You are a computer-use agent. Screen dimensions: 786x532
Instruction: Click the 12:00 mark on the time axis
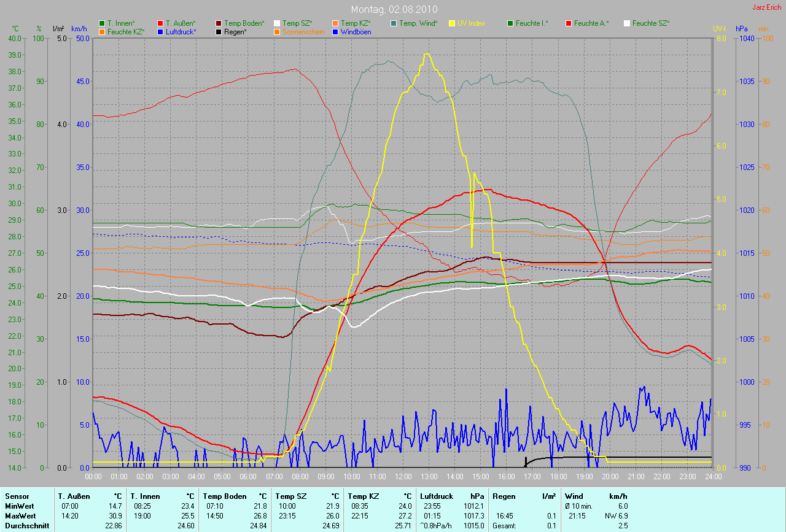pos(403,476)
